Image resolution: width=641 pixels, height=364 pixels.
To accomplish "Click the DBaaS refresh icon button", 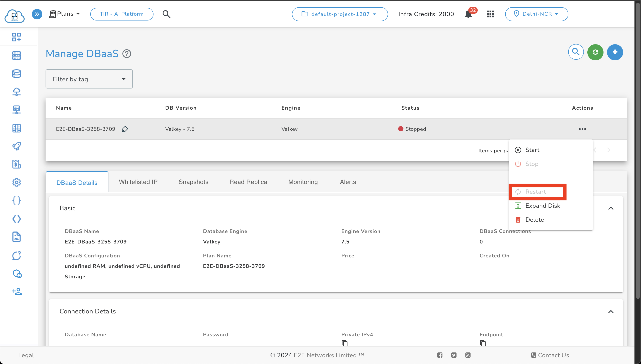I will 596,52.
